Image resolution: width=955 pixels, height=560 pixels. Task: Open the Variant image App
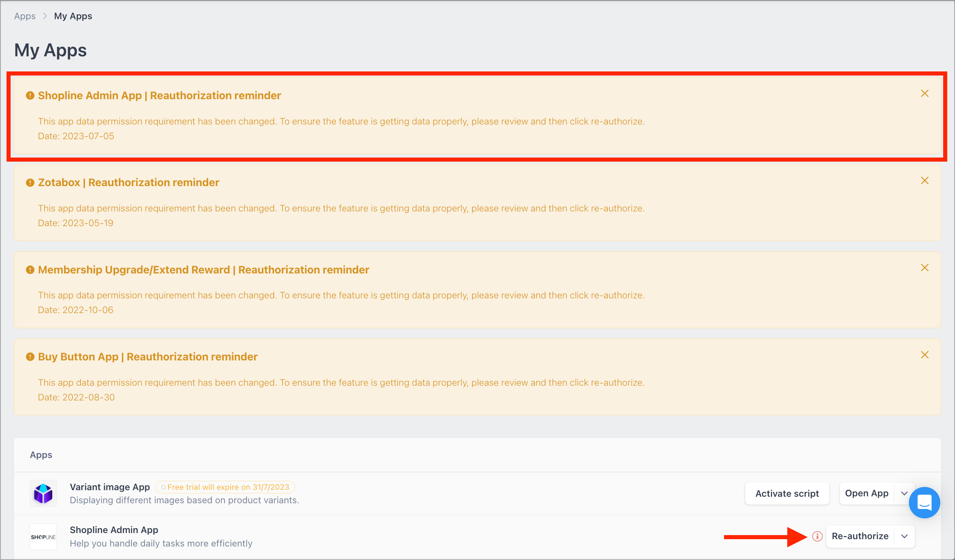(x=866, y=493)
